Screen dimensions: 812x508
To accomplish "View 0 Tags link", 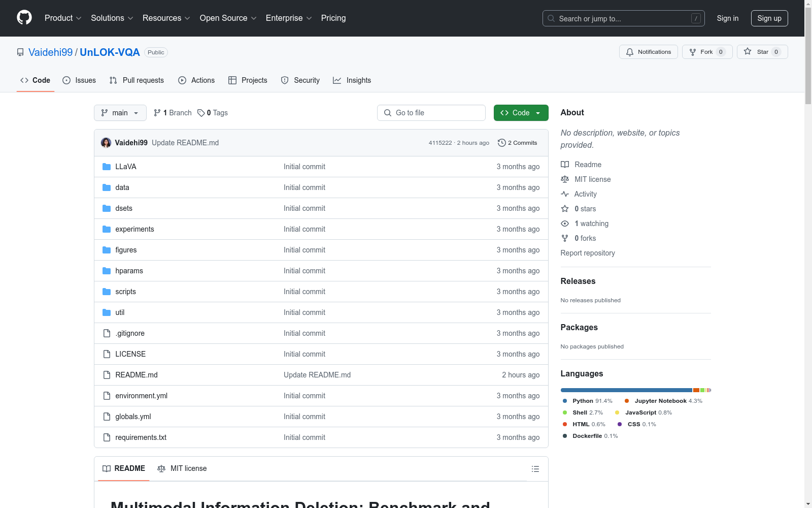I will [213, 113].
